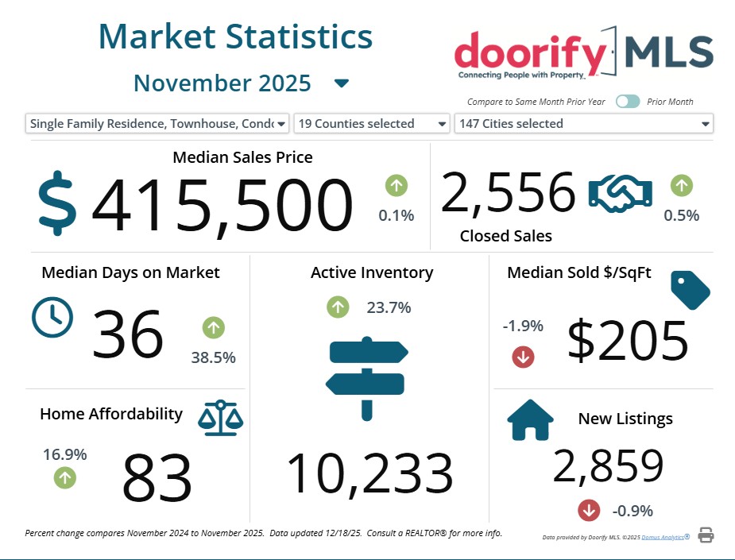Click green up arrow beside Median Sales Price
The width and height of the screenshot is (735, 560).
[397, 186]
